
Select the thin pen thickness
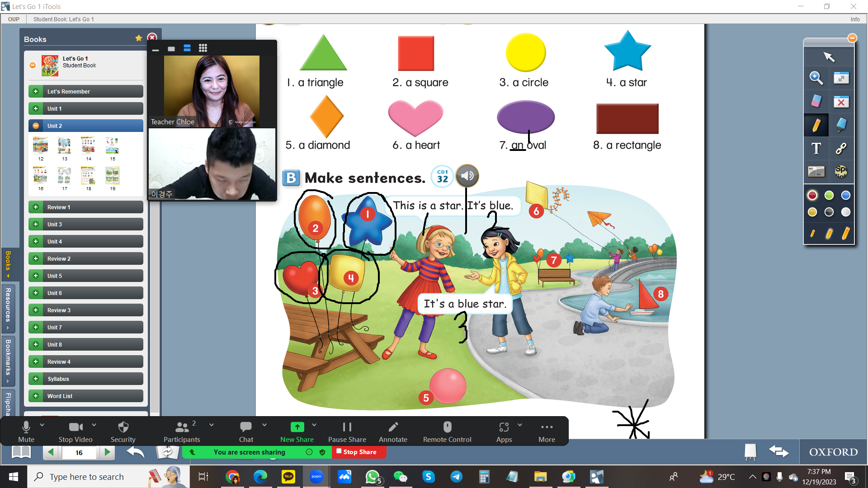click(812, 233)
